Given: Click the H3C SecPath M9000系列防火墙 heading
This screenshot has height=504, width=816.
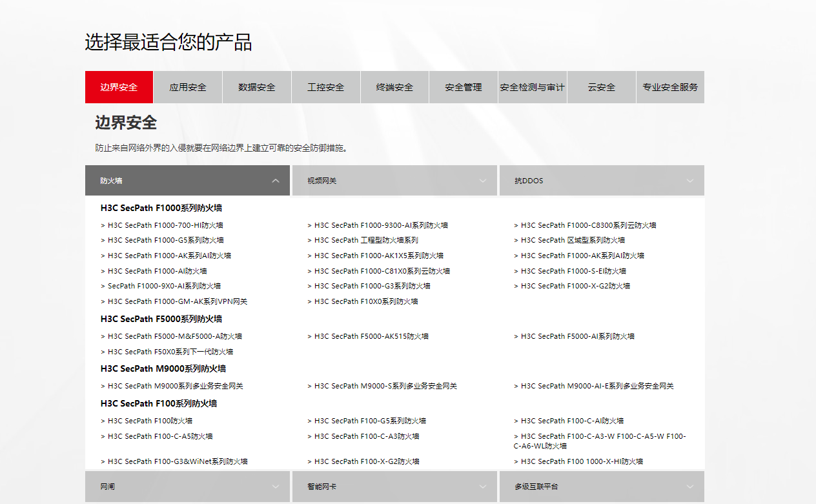Looking at the screenshot, I should click(x=163, y=368).
